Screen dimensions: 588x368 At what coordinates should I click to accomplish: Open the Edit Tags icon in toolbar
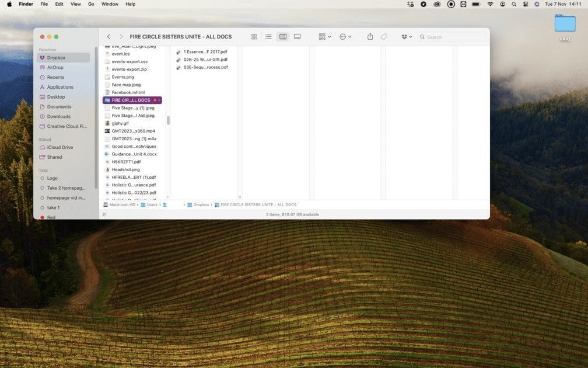[x=384, y=36]
